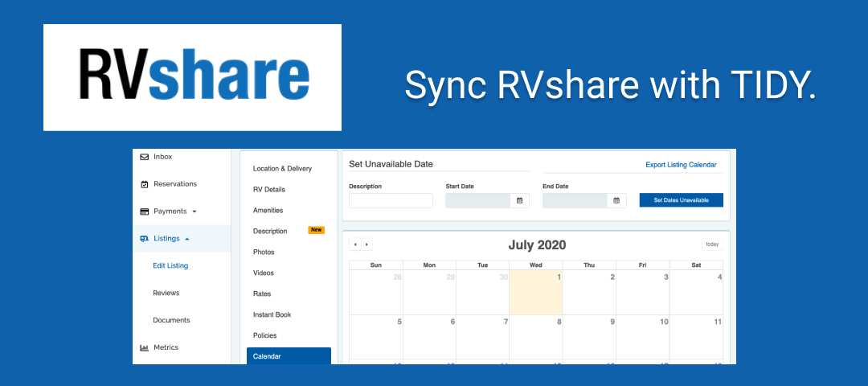Select July 7 on the calendar
Image resolution: width=868 pixels, height=386 pixels.
tap(483, 337)
